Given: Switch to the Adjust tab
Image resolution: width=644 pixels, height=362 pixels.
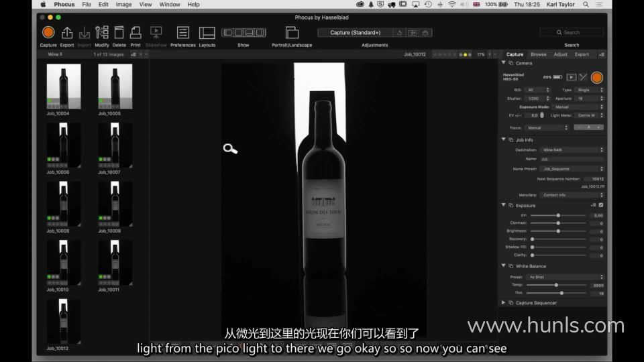Looking at the screenshot, I should point(560,54).
